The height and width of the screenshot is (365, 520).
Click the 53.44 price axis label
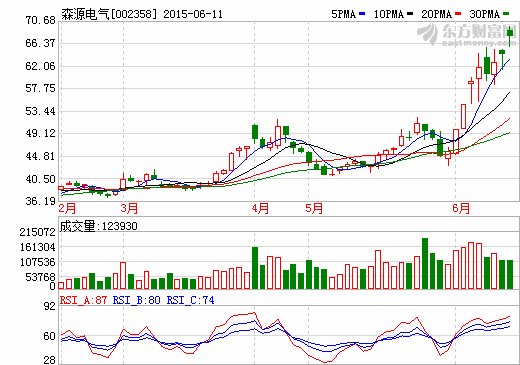40,111
